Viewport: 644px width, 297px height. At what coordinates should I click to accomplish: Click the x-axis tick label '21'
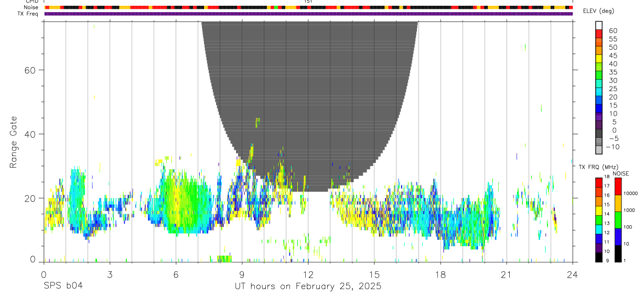coord(506,274)
